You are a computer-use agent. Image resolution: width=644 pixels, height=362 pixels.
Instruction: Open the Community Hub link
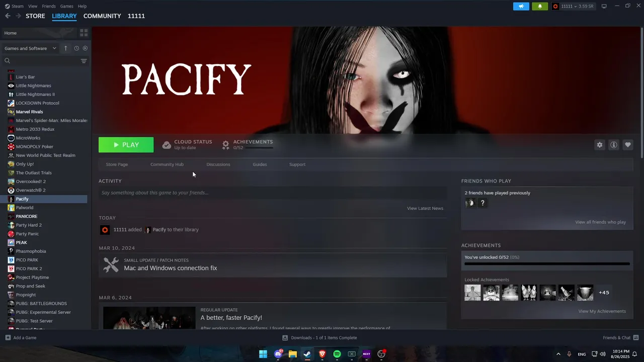[x=167, y=164]
